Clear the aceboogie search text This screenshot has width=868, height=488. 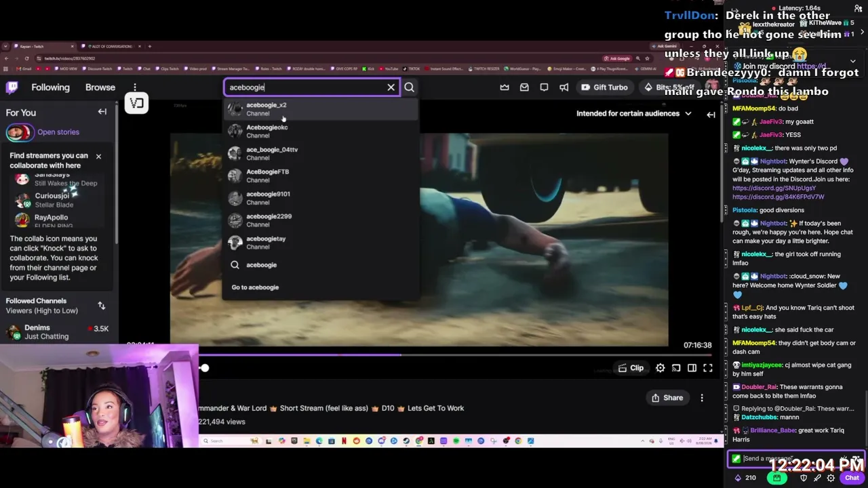pyautogui.click(x=391, y=87)
